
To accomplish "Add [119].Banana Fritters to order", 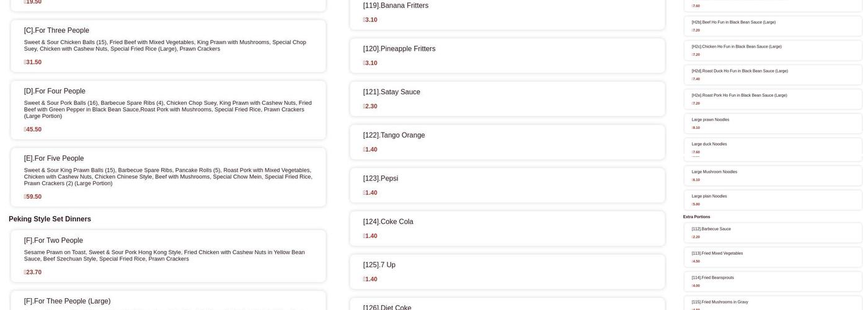I will click(x=507, y=12).
